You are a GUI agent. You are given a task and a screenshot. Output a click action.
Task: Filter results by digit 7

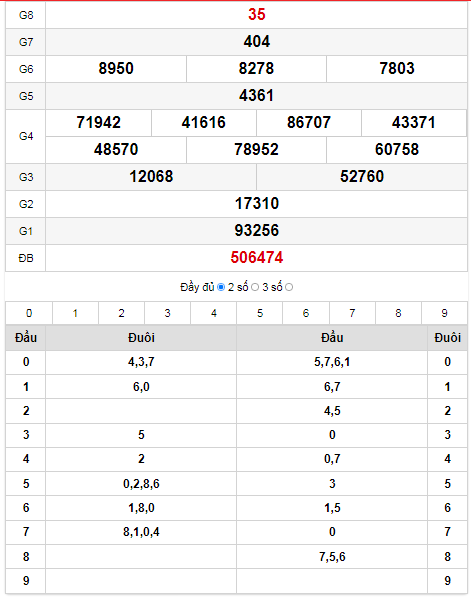point(352,313)
